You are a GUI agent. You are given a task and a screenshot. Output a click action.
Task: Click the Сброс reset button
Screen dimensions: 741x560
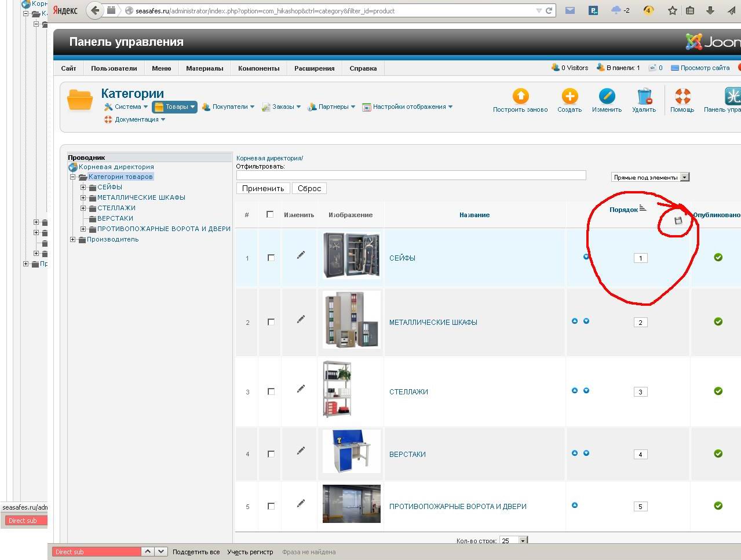coord(309,188)
